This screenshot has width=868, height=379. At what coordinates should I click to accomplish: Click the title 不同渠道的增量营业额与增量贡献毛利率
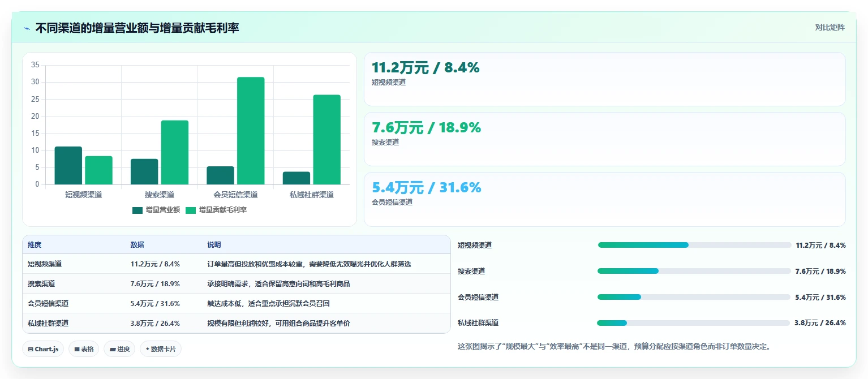tap(137, 28)
